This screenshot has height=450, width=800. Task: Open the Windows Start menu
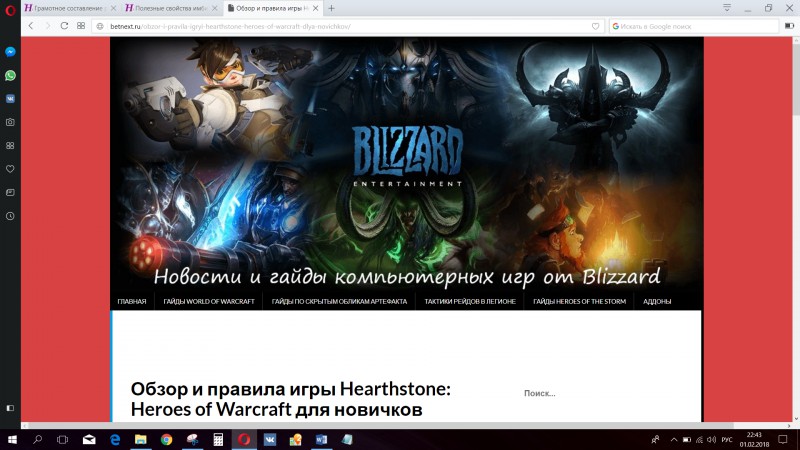pos(12,439)
